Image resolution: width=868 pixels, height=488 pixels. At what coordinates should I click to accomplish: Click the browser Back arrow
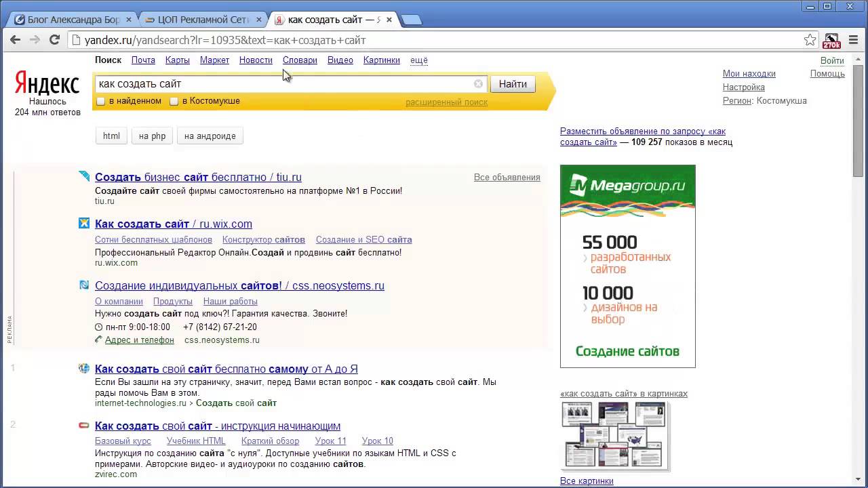point(15,40)
